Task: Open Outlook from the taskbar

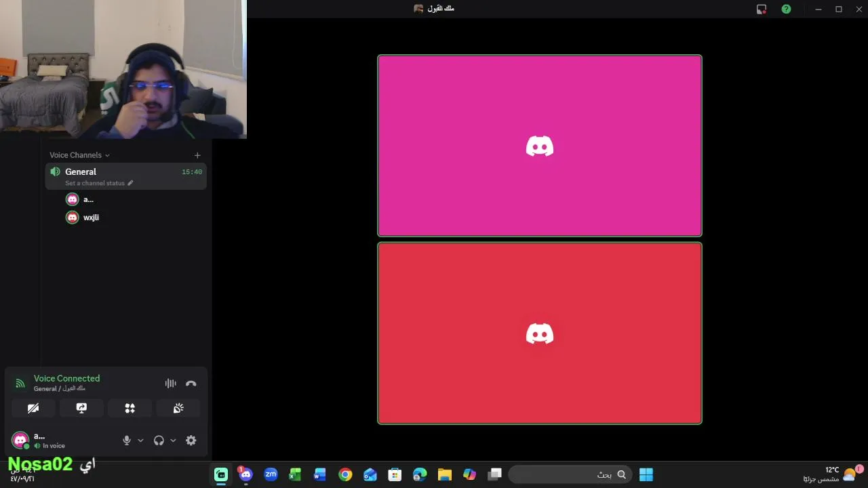Action: click(x=370, y=474)
